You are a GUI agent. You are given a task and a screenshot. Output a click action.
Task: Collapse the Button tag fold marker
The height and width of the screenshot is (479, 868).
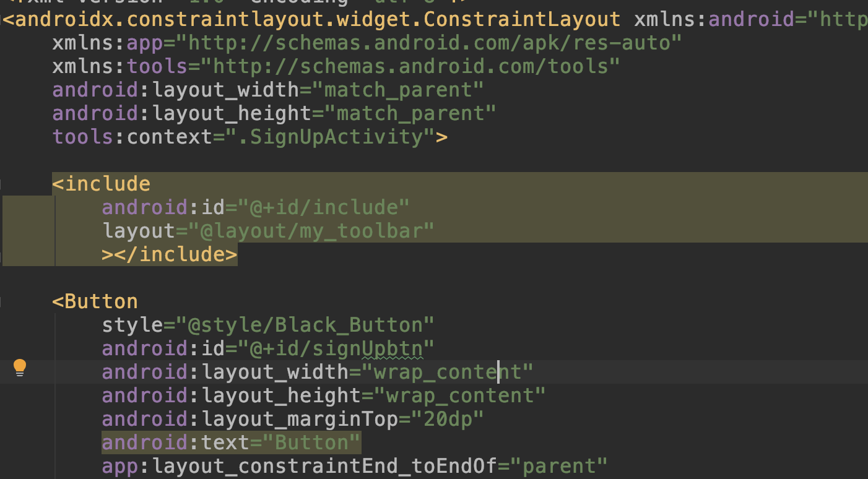point(2,302)
